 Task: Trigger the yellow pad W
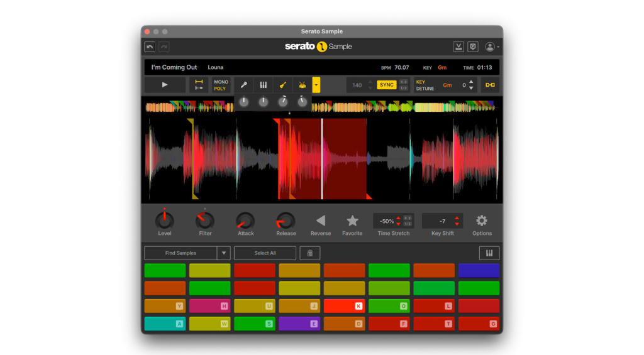pos(210,324)
